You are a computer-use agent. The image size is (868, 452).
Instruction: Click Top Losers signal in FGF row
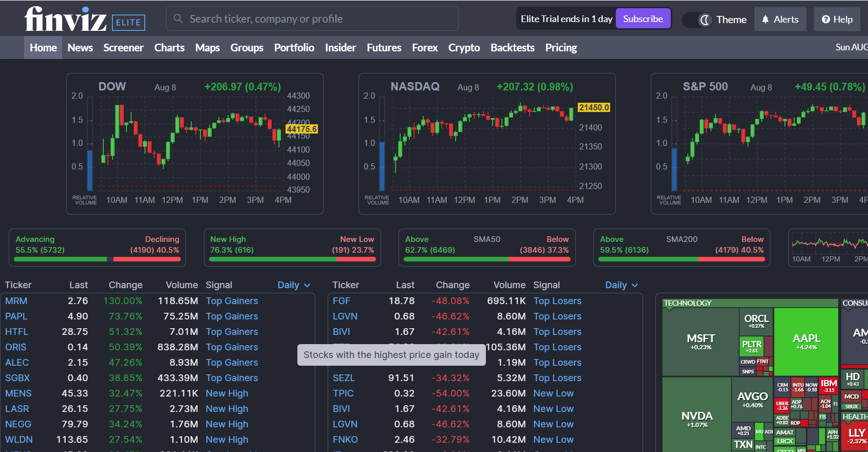tap(558, 301)
